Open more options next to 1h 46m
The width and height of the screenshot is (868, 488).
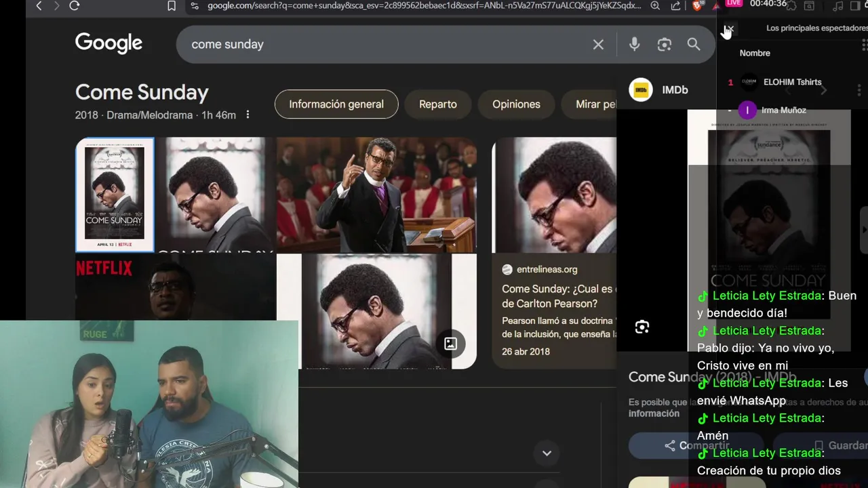(248, 115)
